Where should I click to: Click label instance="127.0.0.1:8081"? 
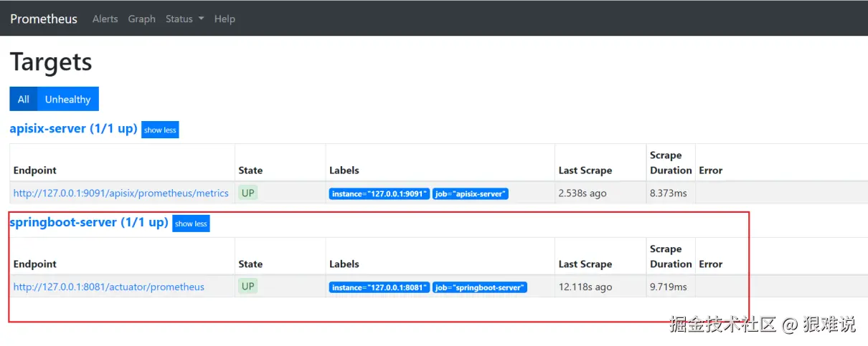tap(379, 288)
